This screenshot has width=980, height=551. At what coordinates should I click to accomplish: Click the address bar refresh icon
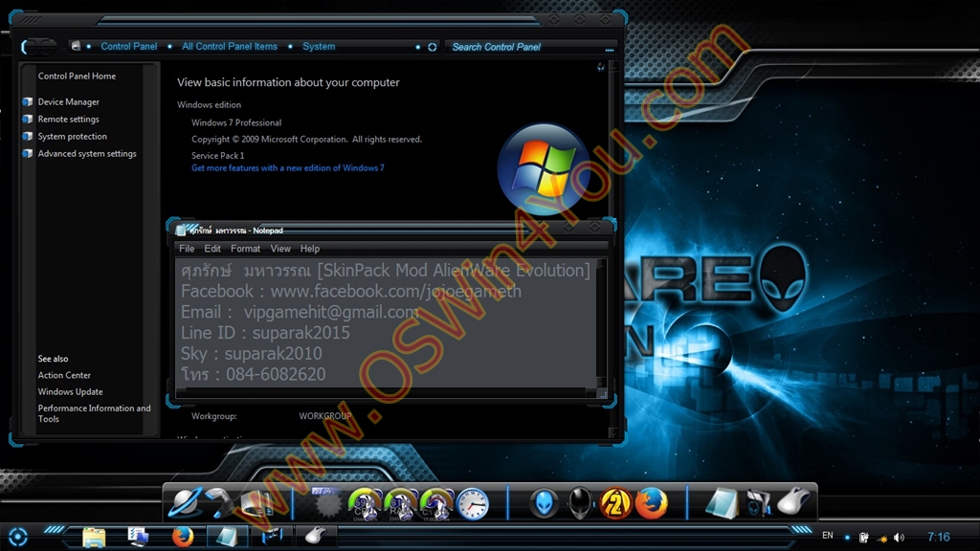point(432,47)
